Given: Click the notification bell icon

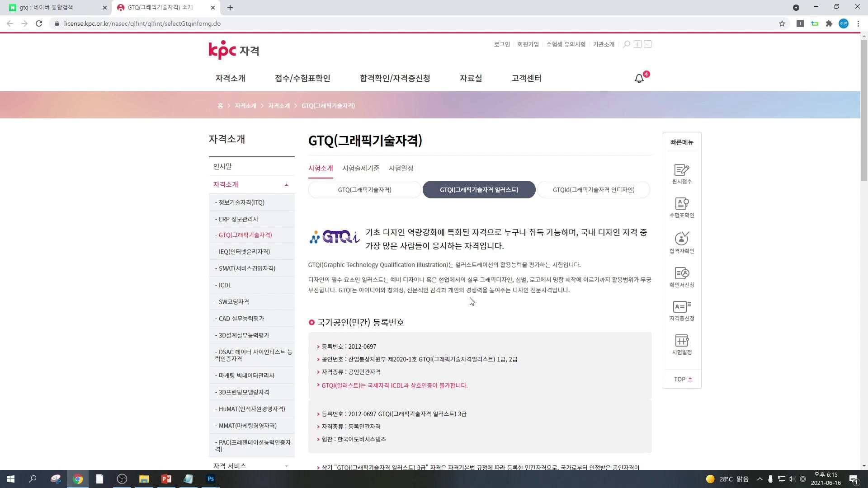Looking at the screenshot, I should pos(639,79).
